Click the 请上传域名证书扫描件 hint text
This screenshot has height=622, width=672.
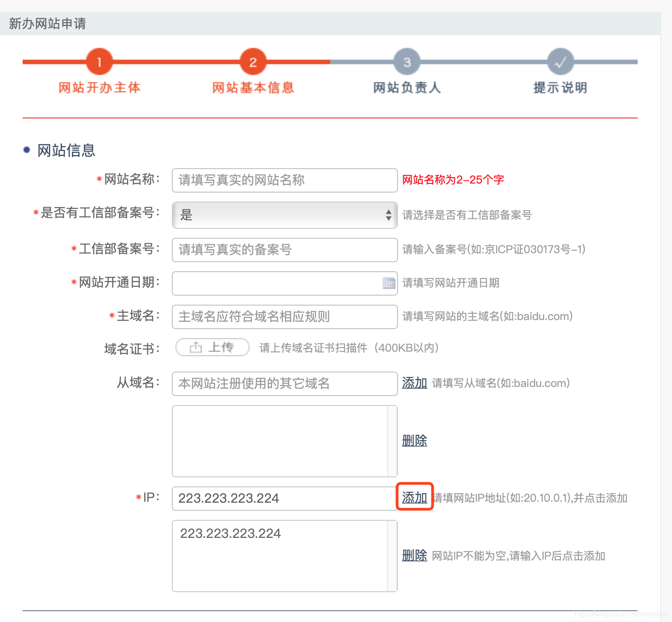[x=349, y=348]
